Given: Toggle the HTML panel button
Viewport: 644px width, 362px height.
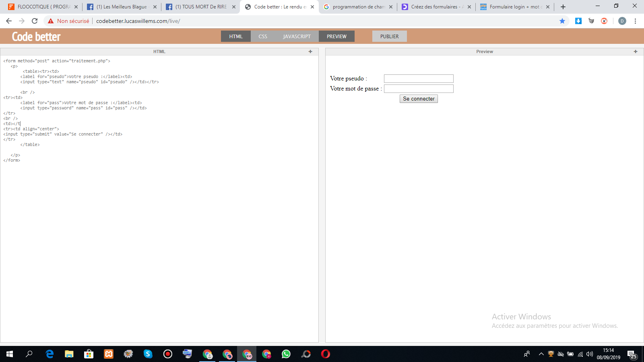Looking at the screenshot, I should 235,36.
